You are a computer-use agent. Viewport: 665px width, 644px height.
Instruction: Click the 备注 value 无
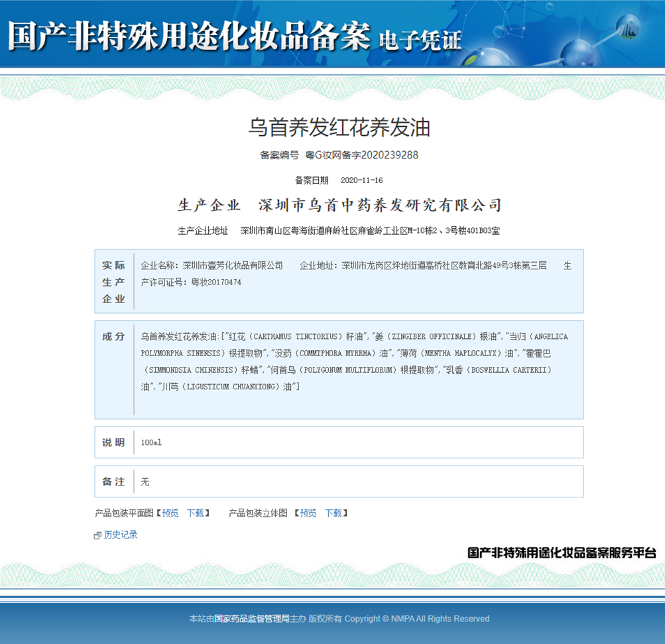[x=145, y=482]
